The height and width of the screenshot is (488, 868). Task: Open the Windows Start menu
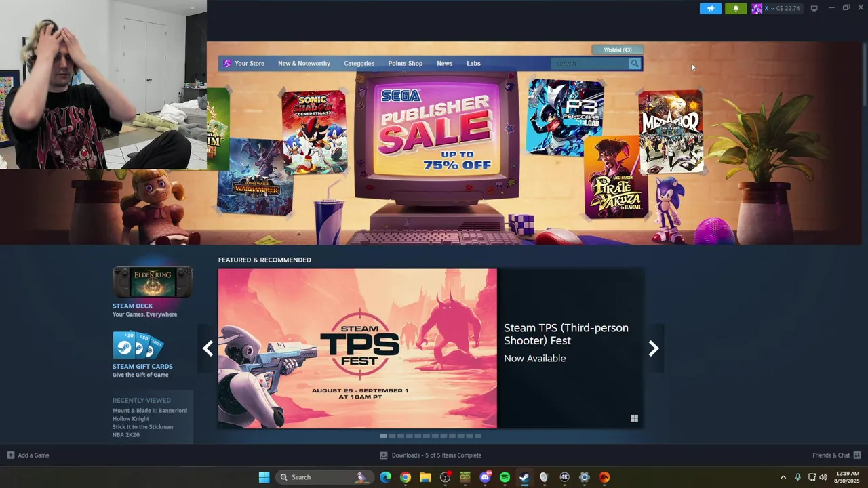point(264,477)
